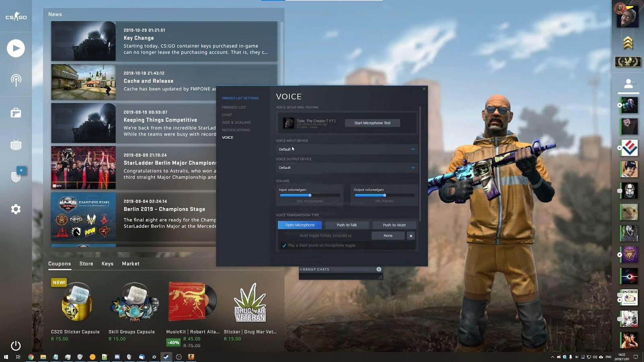Click the FRIENDS LIST SETTINGS heading
Screen dimensions: 644x362
[240, 98]
